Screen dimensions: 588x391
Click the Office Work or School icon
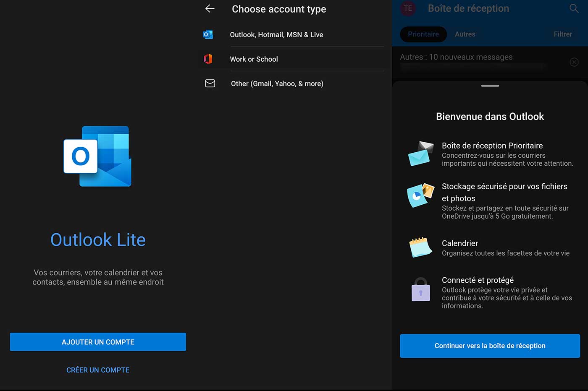click(x=208, y=59)
